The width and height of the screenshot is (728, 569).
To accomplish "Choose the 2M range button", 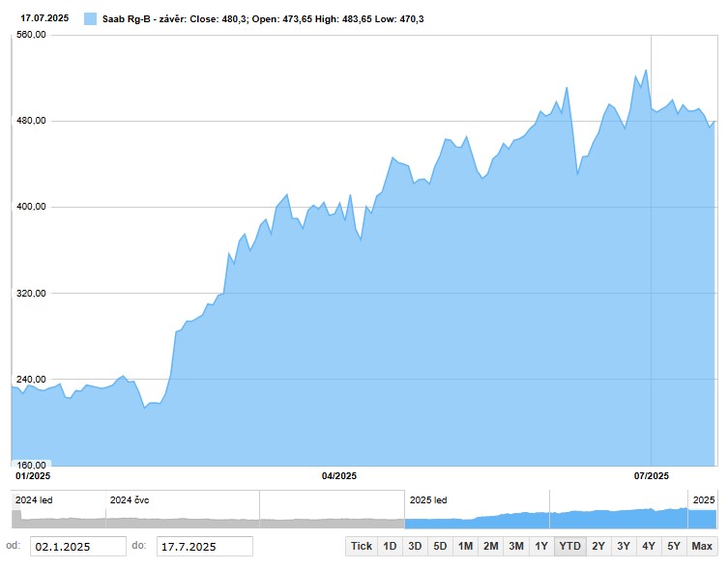I will (x=490, y=546).
